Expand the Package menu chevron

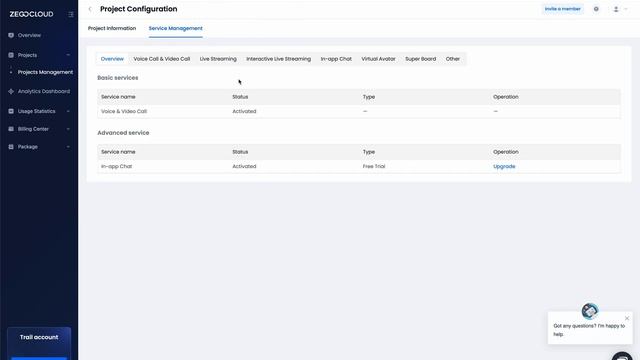click(68, 147)
